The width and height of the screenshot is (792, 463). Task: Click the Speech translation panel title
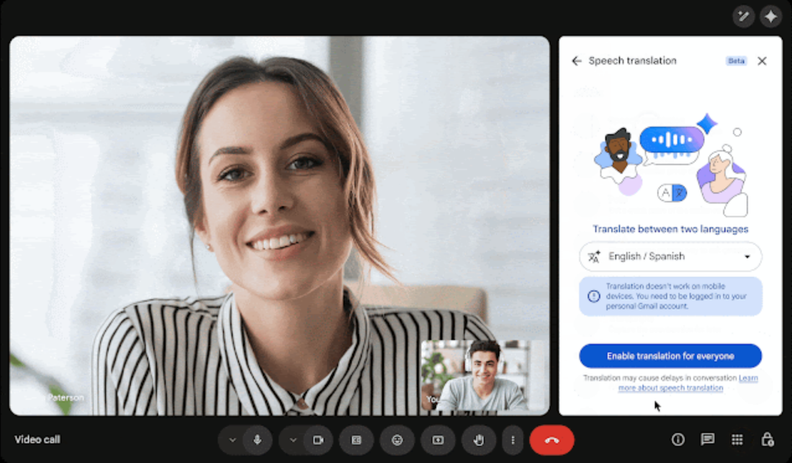click(632, 61)
